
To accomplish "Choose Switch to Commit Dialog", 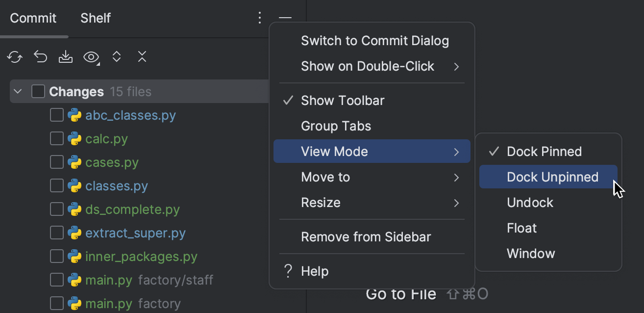I will coord(375,41).
